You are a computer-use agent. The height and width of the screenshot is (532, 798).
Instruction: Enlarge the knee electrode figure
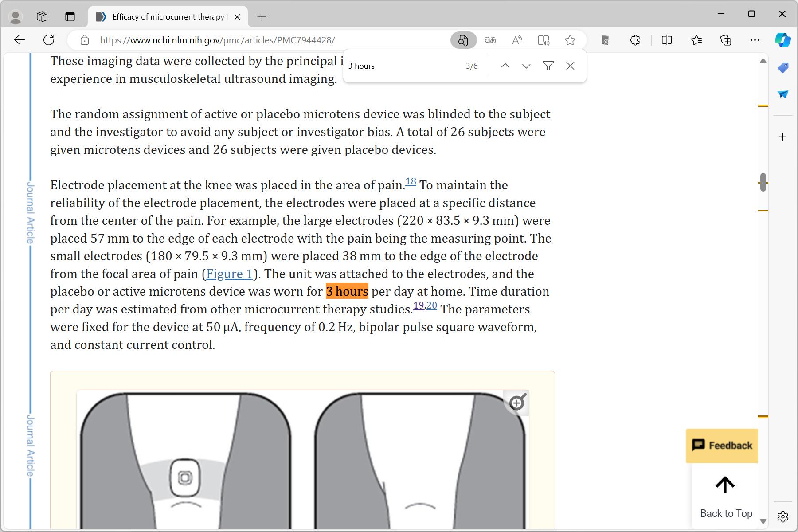(516, 403)
